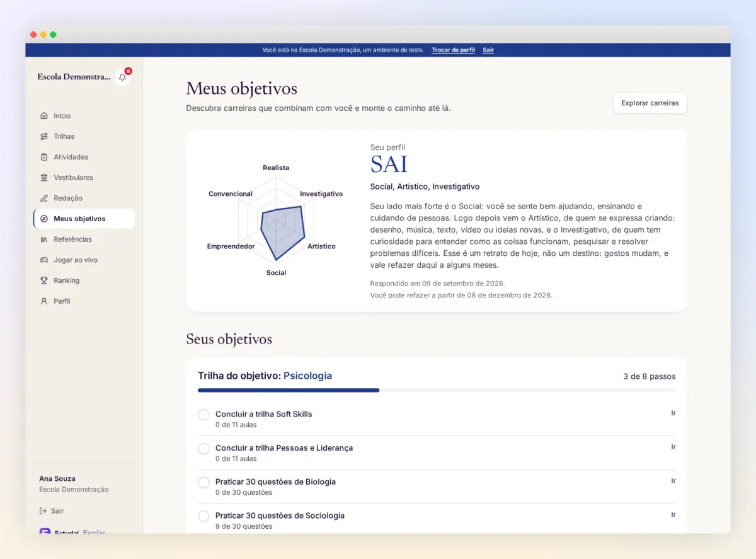Click the Meus objetivos page heading
The width and height of the screenshot is (756, 559).
click(x=241, y=88)
